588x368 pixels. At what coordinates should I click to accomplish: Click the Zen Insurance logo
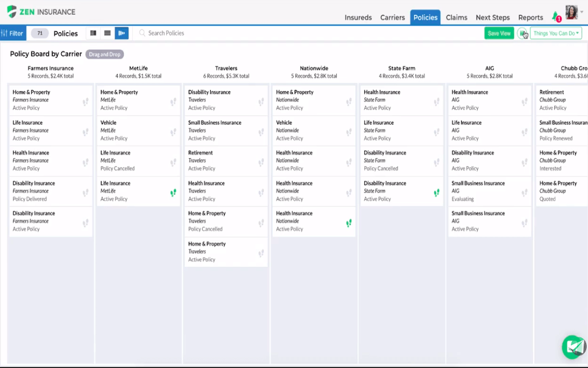[x=41, y=12]
